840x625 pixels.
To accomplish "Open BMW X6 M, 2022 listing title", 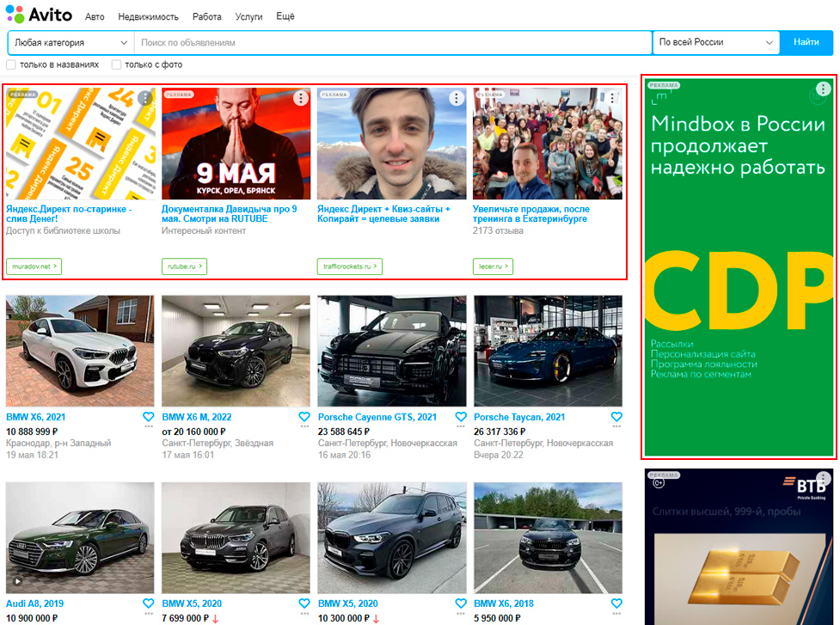I will [197, 417].
